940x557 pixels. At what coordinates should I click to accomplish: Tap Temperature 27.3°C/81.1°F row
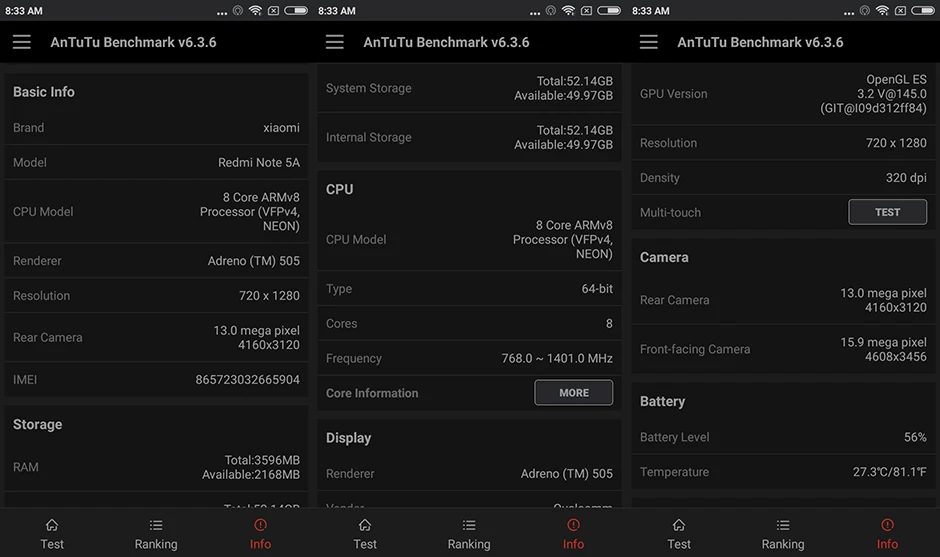[x=783, y=472]
